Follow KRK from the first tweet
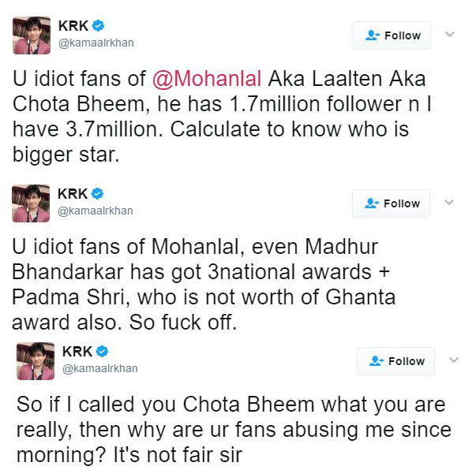The image size is (476, 470). tap(392, 35)
